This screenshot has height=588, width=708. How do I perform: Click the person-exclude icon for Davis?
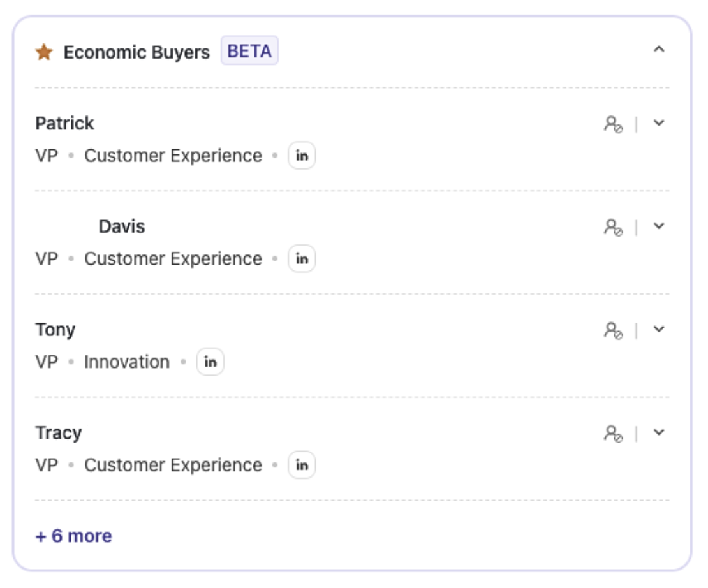pos(613,227)
